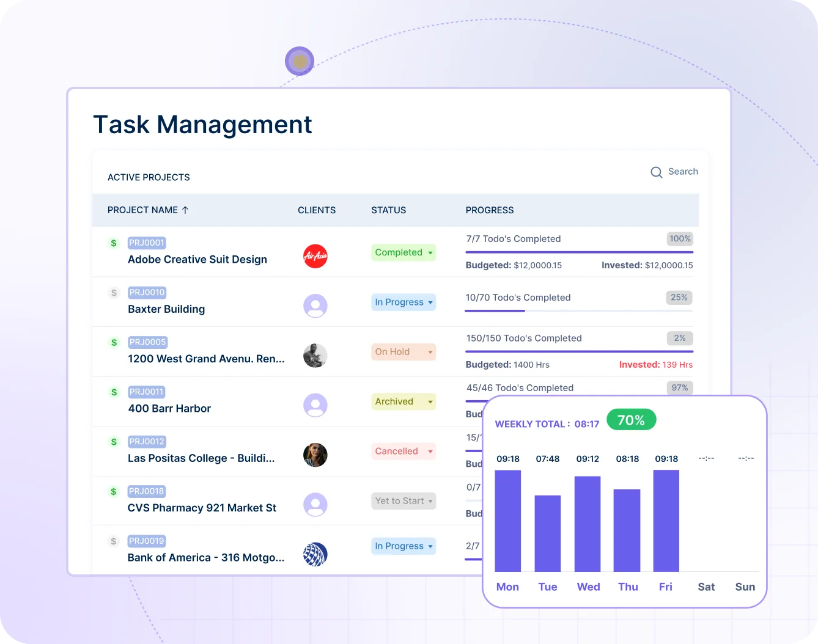Click the Sat day label
The width and height of the screenshot is (818, 644).
click(706, 587)
